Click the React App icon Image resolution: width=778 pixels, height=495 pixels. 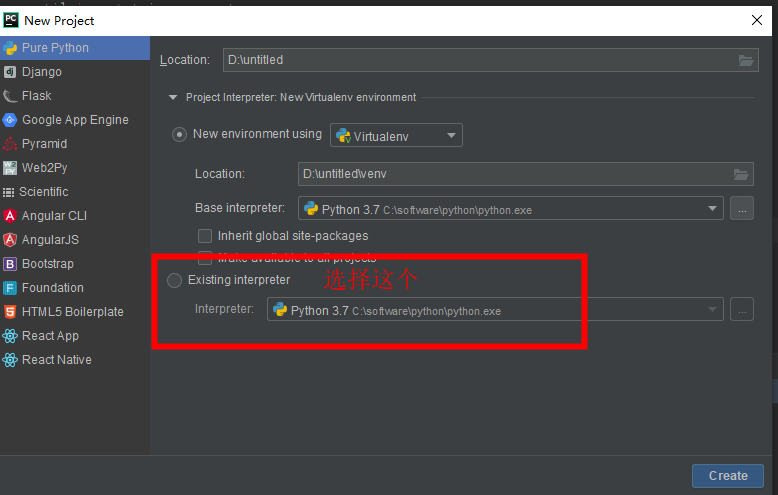[x=10, y=336]
